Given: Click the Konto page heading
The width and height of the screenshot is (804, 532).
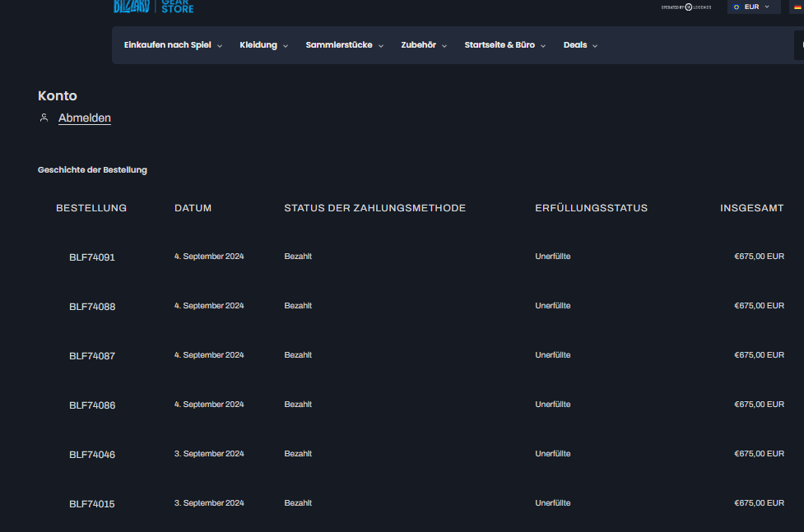Looking at the screenshot, I should point(58,96).
